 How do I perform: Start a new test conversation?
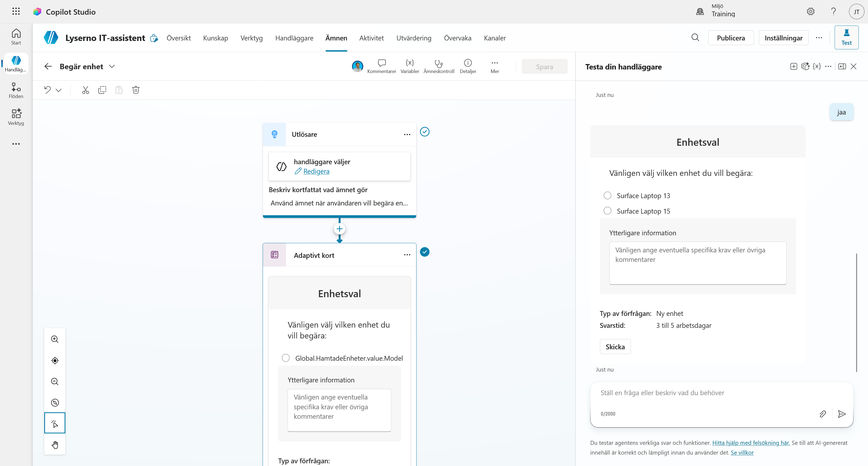tap(794, 66)
